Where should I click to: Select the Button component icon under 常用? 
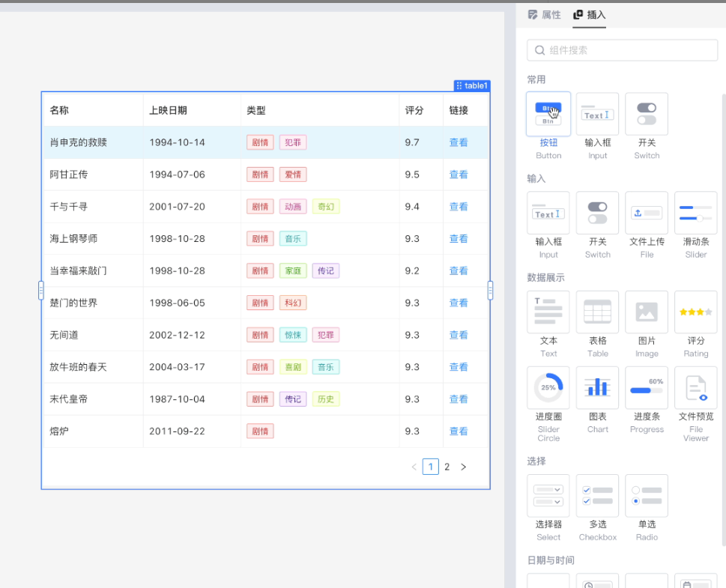548,115
